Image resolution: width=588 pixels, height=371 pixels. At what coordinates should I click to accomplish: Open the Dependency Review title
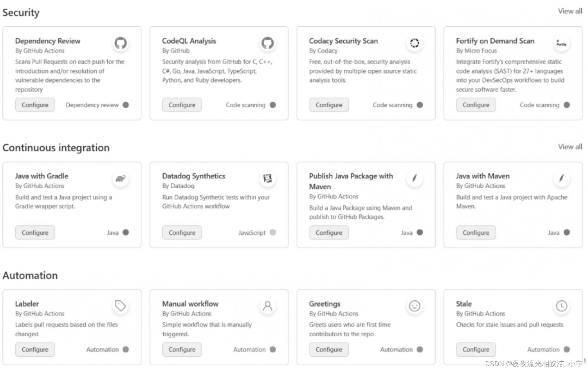(x=48, y=41)
